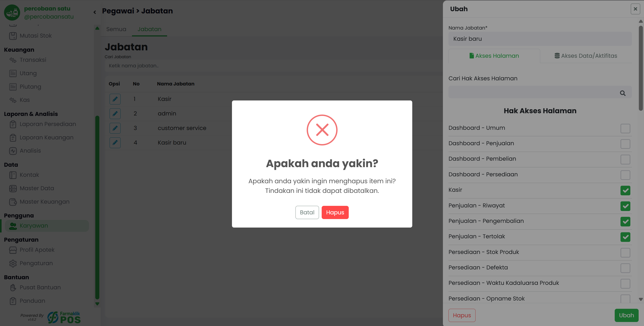The width and height of the screenshot is (644, 326).
Task: Click the percobaan satu store avatar
Action: point(12,13)
